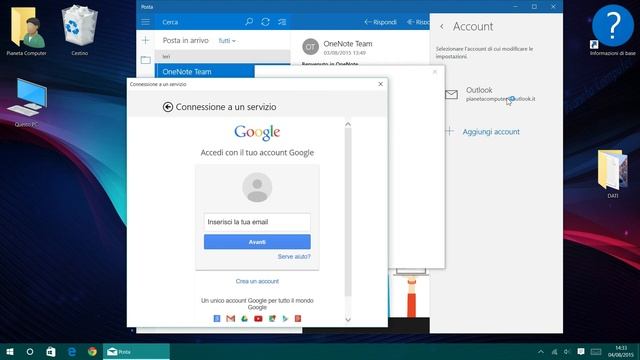Select the Cestino recycle bin icon
Screen dimensions: 640x360
(79, 30)
